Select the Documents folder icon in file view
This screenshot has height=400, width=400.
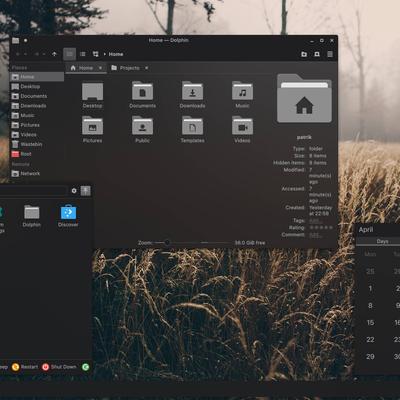(x=142, y=91)
